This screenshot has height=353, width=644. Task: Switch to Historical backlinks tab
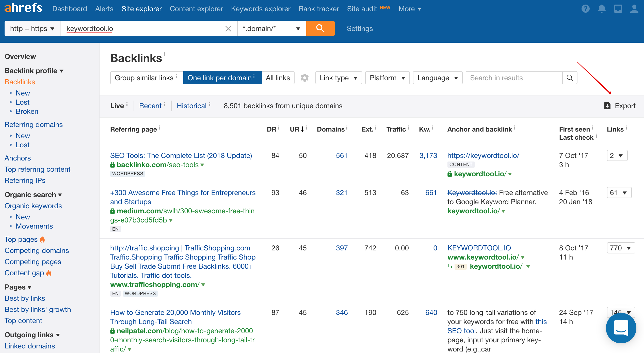point(191,106)
